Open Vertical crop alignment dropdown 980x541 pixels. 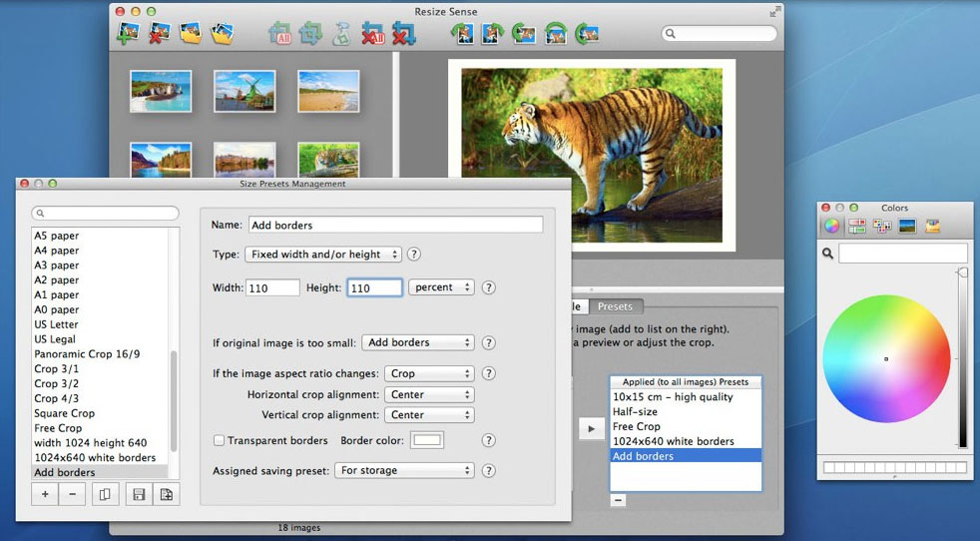coord(429,414)
